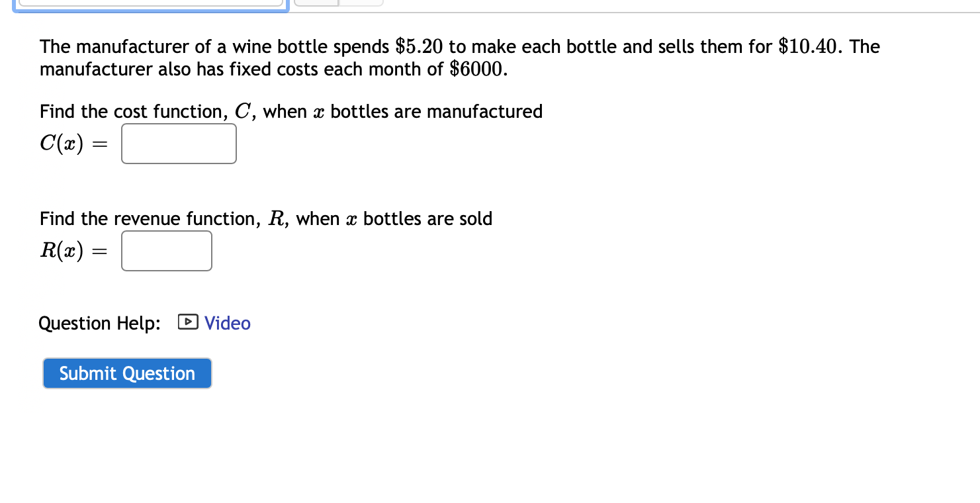Click the C(x) equals label

point(73,143)
